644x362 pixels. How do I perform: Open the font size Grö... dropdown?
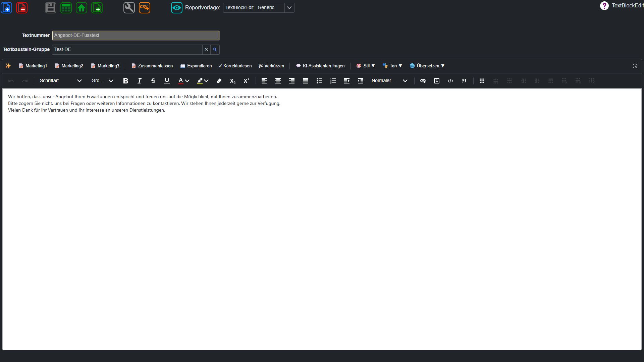(x=102, y=81)
